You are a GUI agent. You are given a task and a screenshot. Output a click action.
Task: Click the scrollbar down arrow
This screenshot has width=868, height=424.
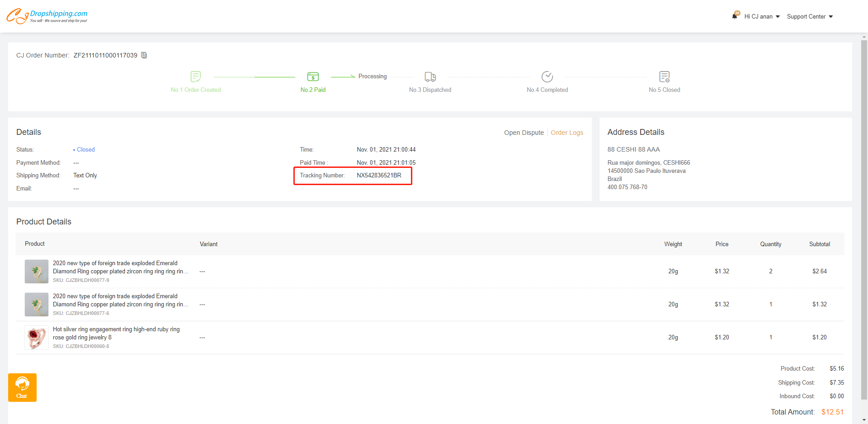(x=864, y=420)
